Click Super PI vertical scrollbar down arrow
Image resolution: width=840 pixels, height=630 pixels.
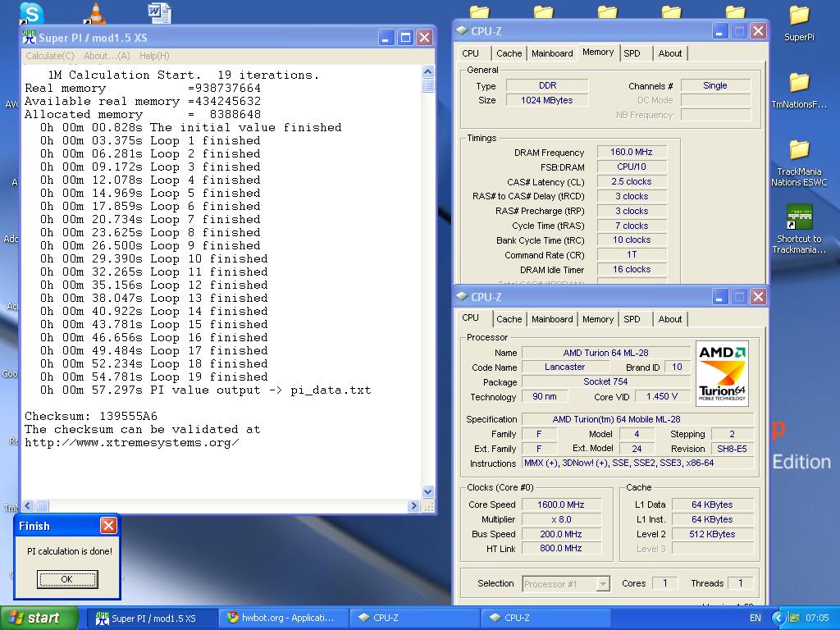pyautogui.click(x=427, y=491)
